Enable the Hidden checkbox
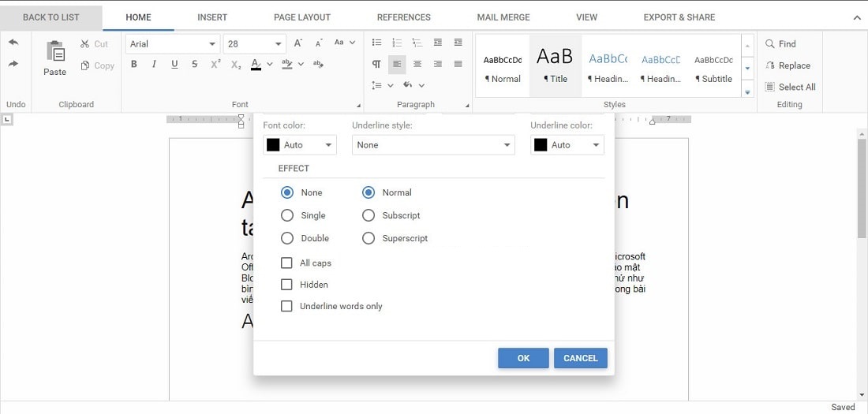 (x=286, y=285)
